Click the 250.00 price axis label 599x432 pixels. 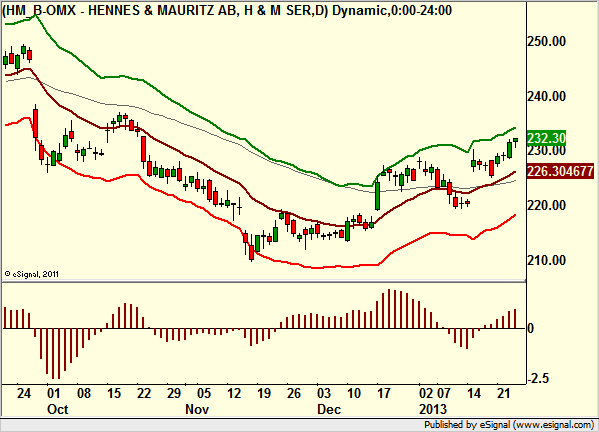[x=546, y=41]
